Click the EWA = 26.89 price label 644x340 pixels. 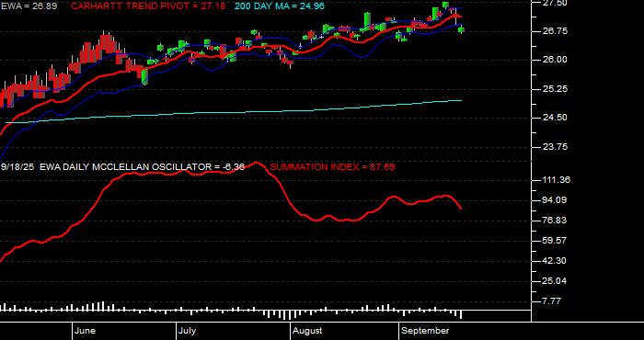coord(29,6)
